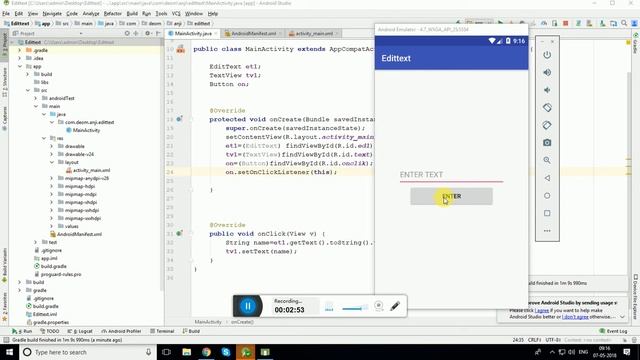Screen dimensions: 640x360
Task: Expand the .gradle folder
Action: pyautogui.click(x=20, y=50)
